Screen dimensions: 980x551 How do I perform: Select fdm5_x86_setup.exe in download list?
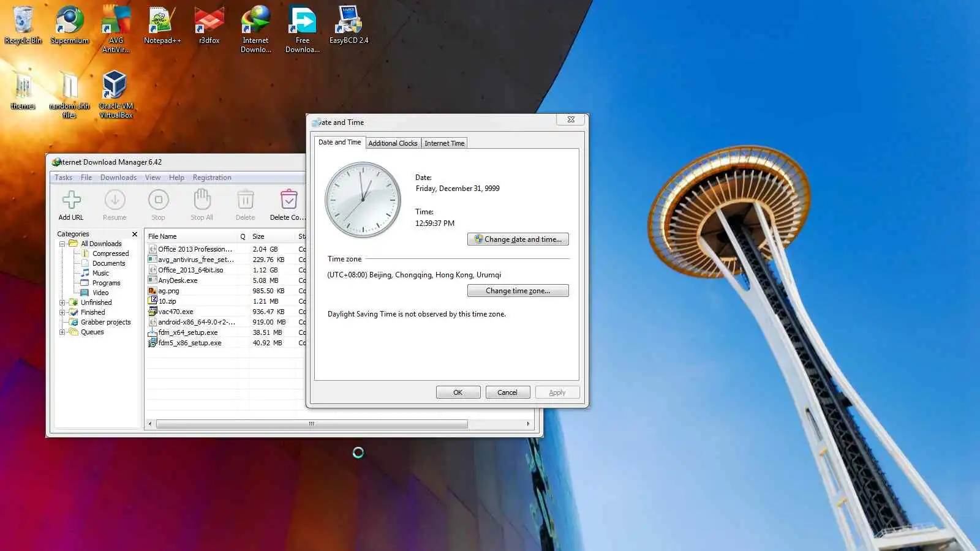pyautogui.click(x=227, y=343)
